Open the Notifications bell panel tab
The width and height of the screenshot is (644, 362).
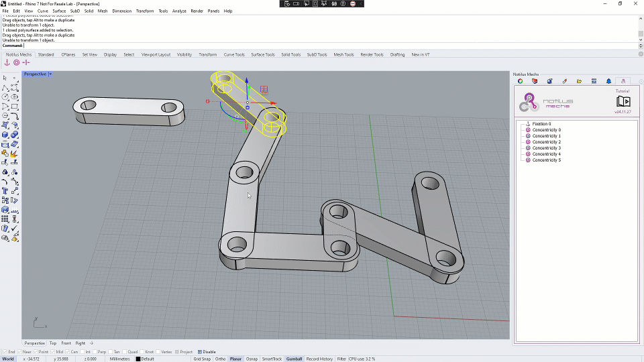pos(608,81)
